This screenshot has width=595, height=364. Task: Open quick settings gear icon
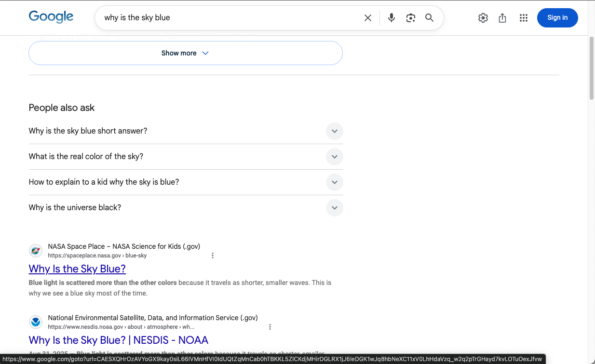pyautogui.click(x=483, y=18)
